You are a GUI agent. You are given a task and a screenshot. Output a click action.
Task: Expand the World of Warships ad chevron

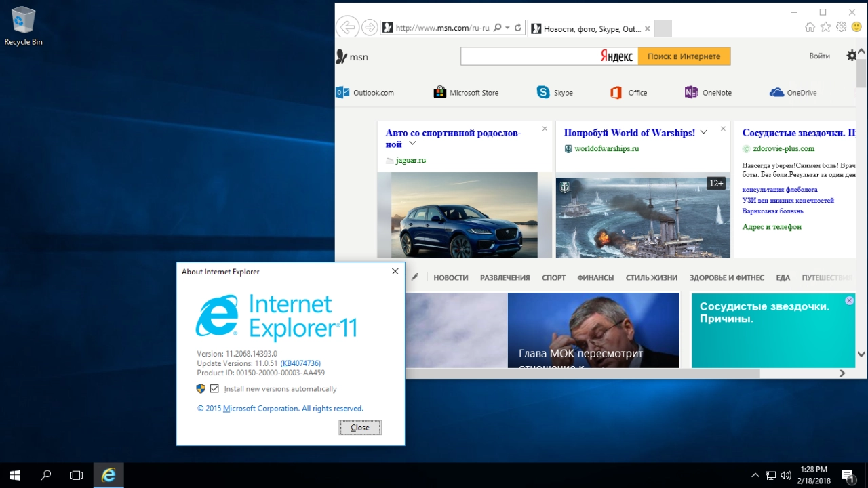(704, 132)
